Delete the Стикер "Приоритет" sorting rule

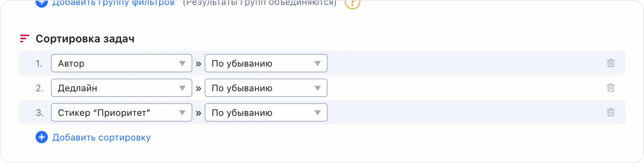pos(610,112)
